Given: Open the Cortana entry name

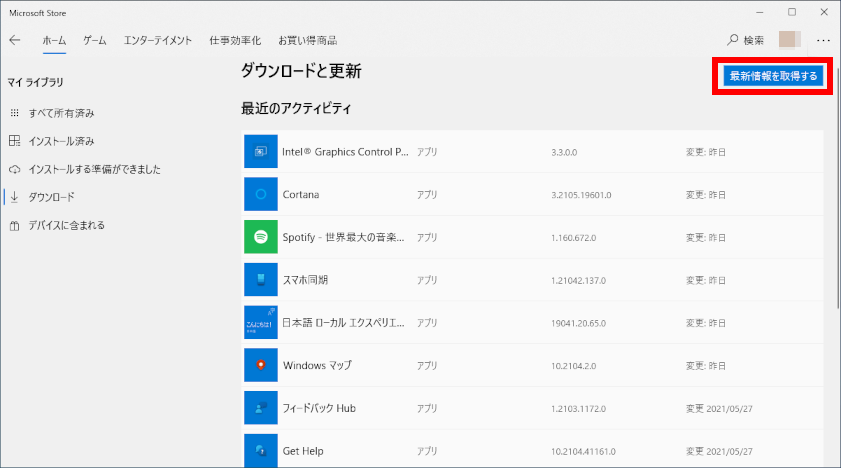Looking at the screenshot, I should pyautogui.click(x=301, y=195).
